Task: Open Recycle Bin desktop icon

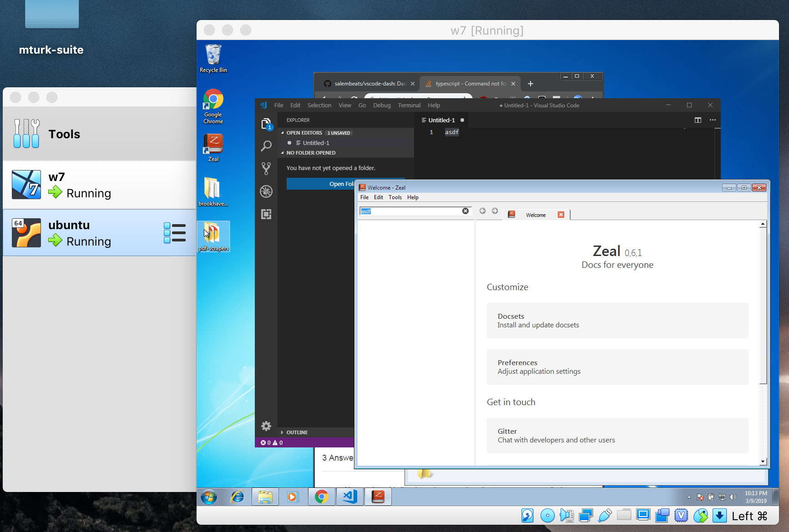Action: 213,58
